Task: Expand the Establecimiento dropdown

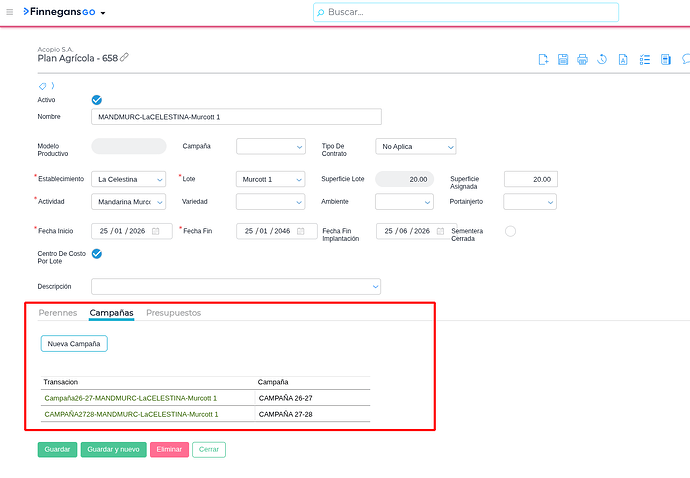Action: 130,180
